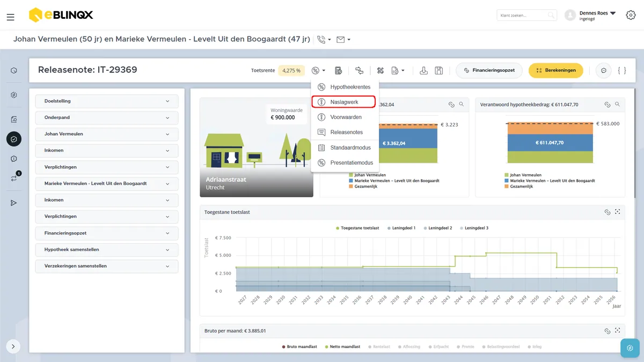
Task: Save using the floppy disk icon
Action: [x=438, y=70]
